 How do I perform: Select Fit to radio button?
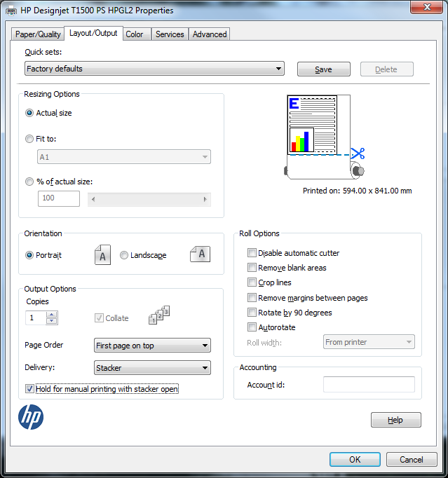tap(29, 139)
